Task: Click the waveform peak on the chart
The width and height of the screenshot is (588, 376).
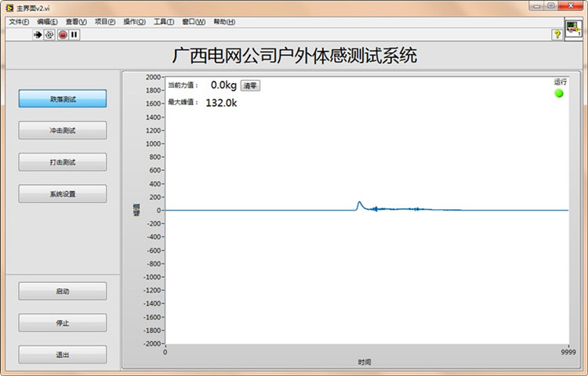Action: click(359, 203)
